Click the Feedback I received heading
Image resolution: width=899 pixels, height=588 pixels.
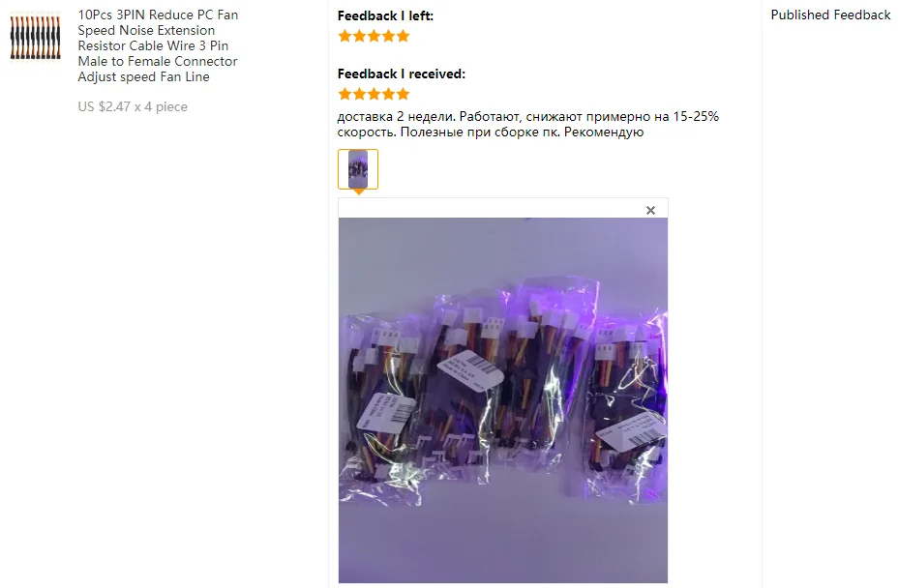click(x=402, y=73)
